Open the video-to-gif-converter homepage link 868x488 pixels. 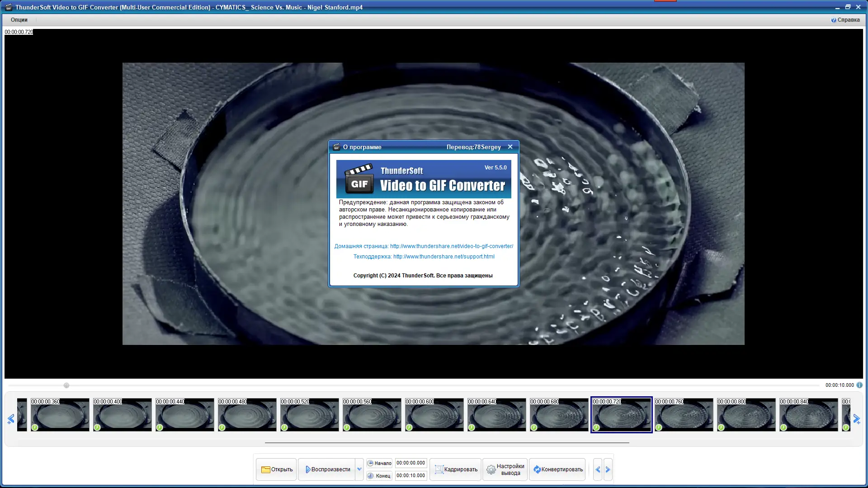click(451, 246)
